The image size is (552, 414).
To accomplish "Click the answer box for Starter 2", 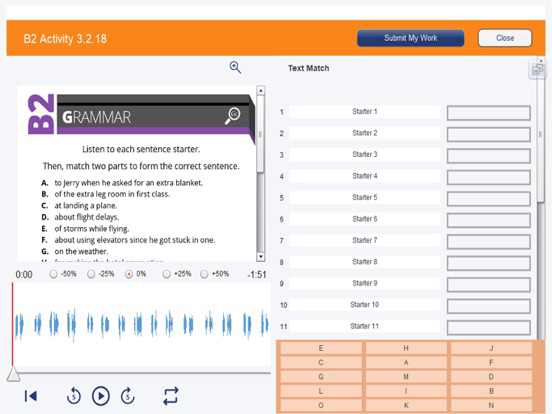I will point(489,134).
